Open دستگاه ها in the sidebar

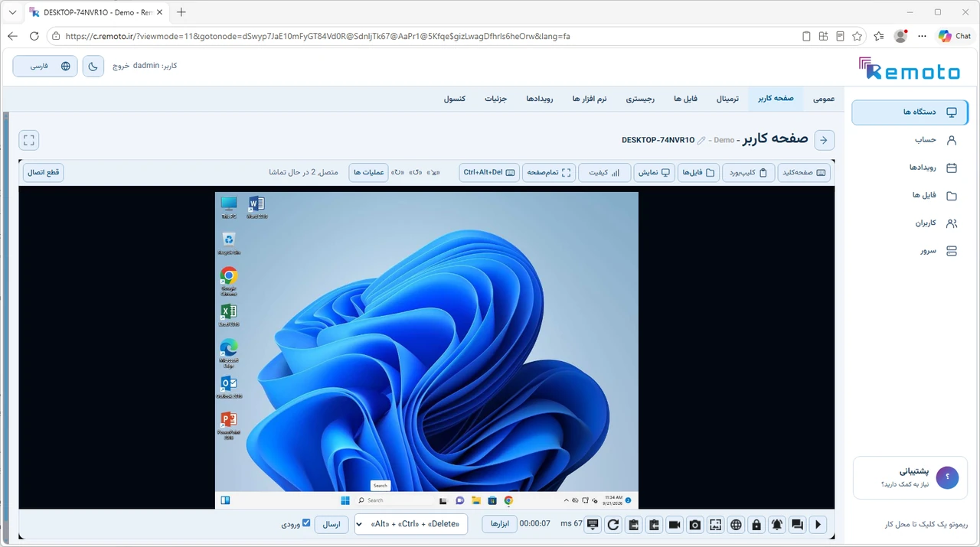(x=910, y=112)
